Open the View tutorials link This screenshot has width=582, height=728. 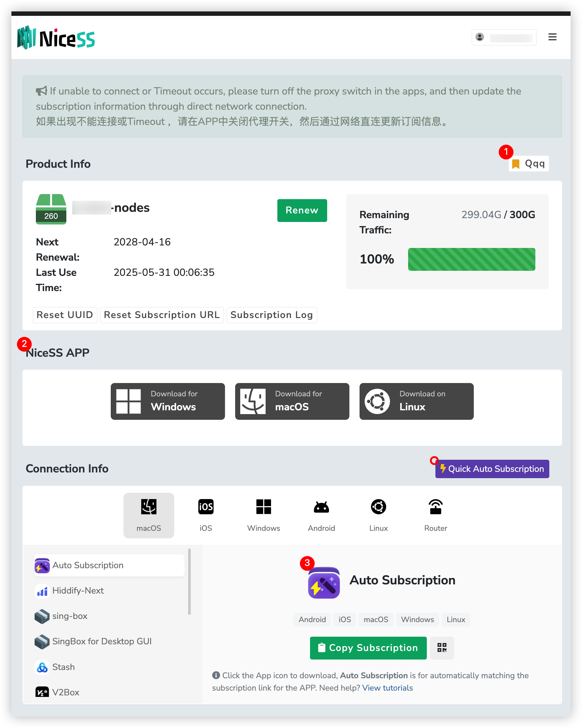[387, 688]
